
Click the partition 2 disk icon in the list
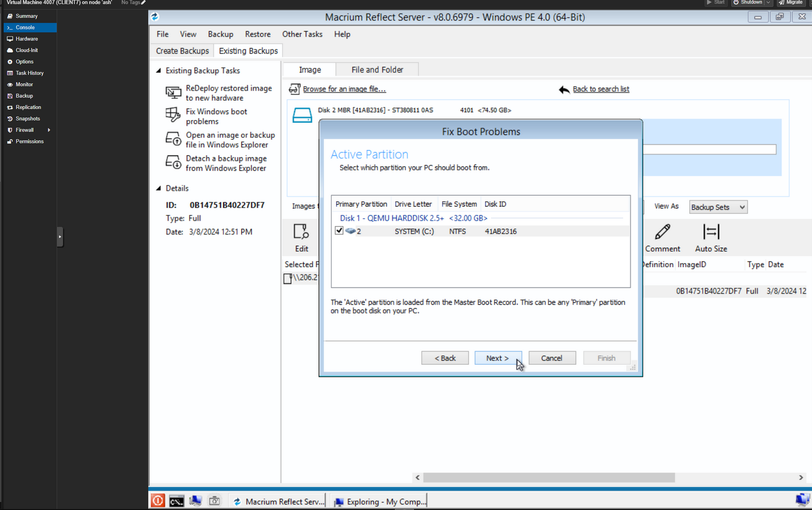(350, 231)
